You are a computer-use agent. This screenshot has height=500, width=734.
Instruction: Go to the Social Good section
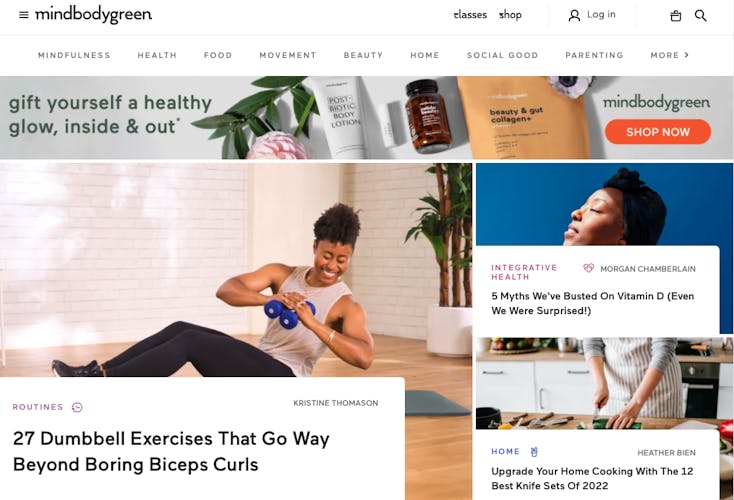click(502, 55)
